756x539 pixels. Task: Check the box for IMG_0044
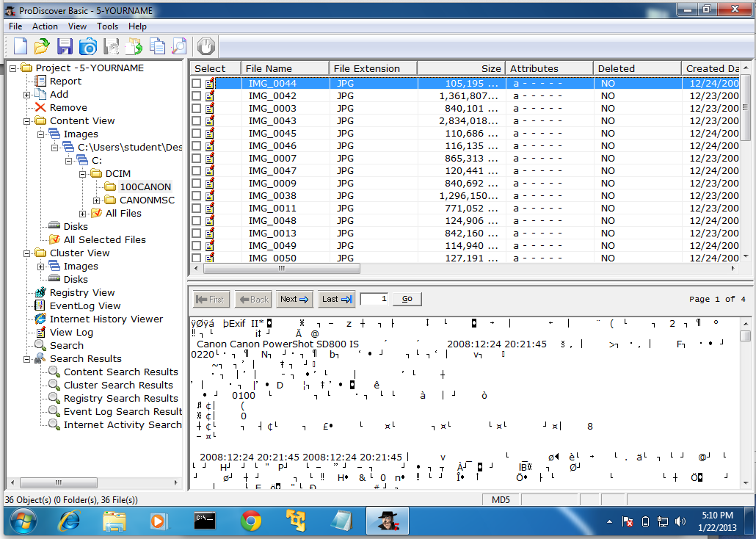click(196, 84)
